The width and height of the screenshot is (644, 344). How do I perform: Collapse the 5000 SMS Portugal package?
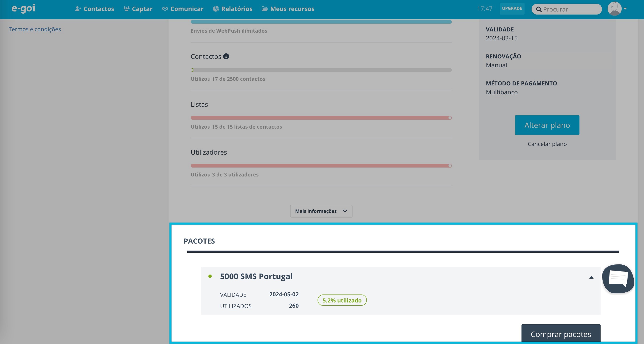(x=591, y=278)
